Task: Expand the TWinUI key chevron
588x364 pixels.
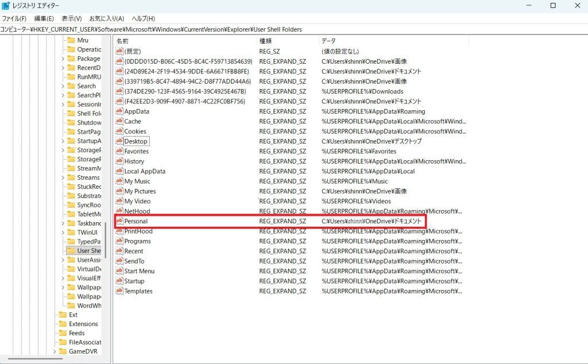Action: [63, 233]
